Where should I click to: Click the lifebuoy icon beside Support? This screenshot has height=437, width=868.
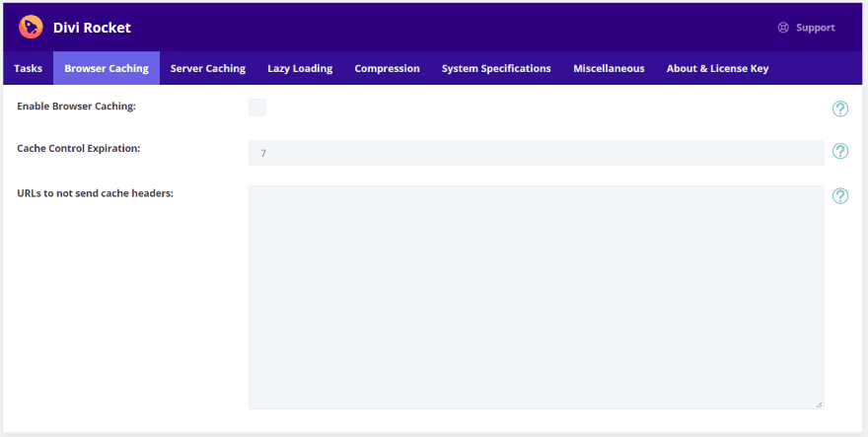point(783,28)
